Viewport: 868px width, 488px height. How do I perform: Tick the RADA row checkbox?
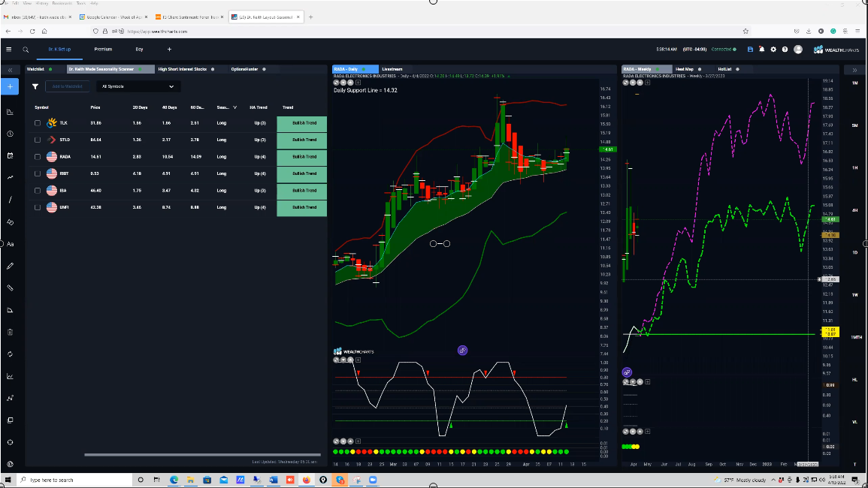(x=38, y=157)
